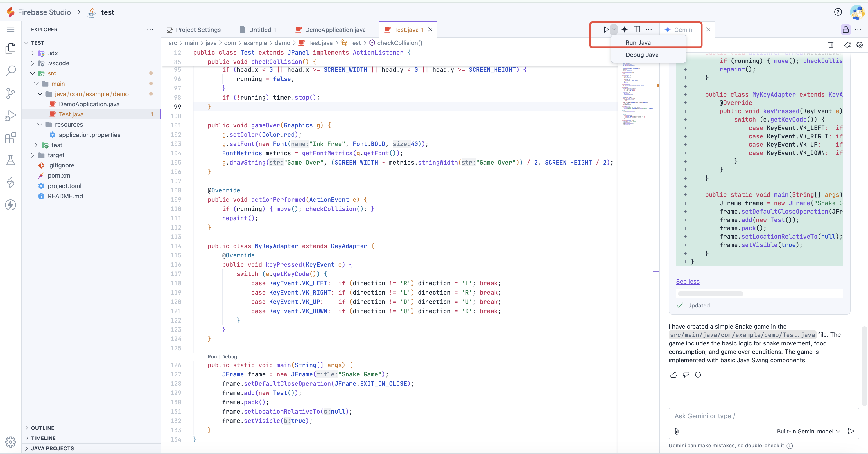Expand the target folder

pos(56,155)
